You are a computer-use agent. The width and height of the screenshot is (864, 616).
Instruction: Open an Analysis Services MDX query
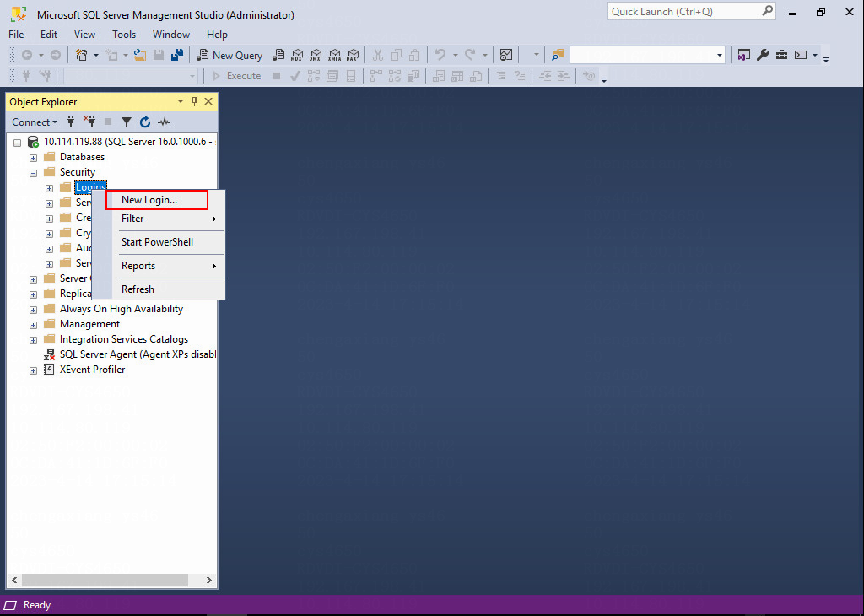click(297, 55)
